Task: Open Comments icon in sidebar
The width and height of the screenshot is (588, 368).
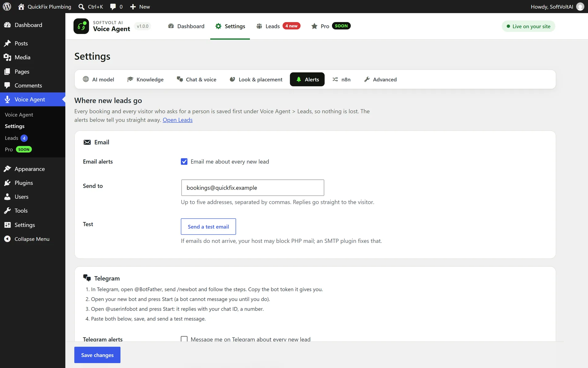Action: (x=7, y=86)
